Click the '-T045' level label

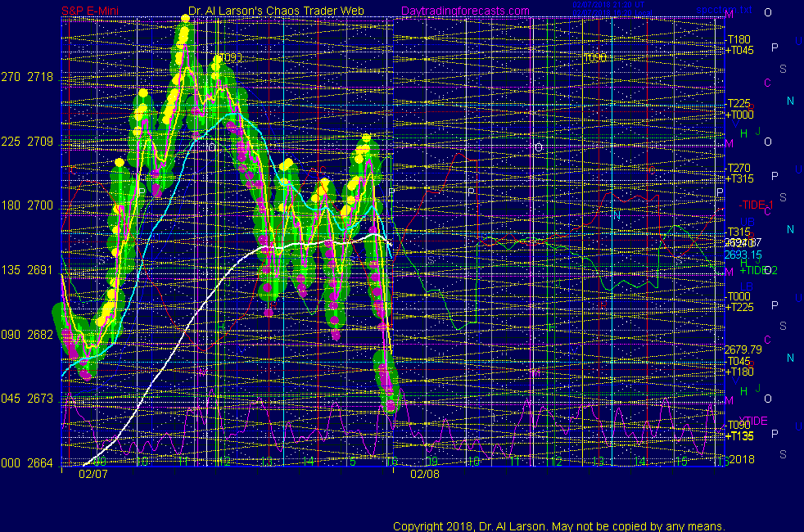pyautogui.click(x=739, y=361)
